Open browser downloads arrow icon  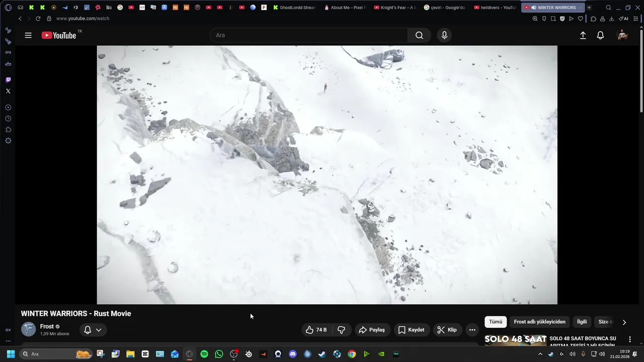pyautogui.click(x=611, y=19)
